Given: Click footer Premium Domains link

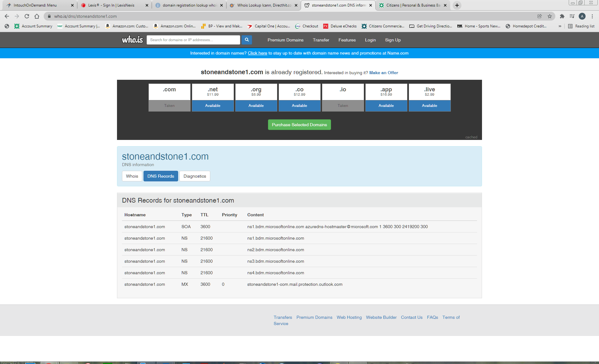Looking at the screenshot, I should [x=314, y=317].
